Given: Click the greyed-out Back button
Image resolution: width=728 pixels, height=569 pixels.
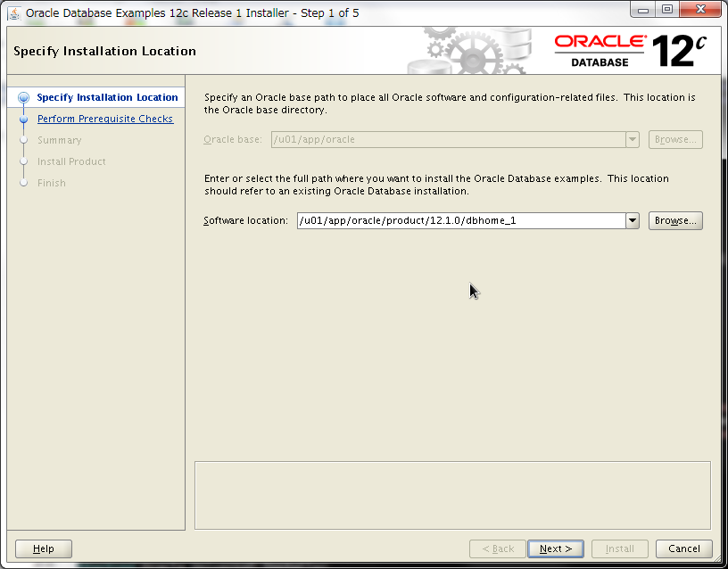Looking at the screenshot, I should (498, 548).
